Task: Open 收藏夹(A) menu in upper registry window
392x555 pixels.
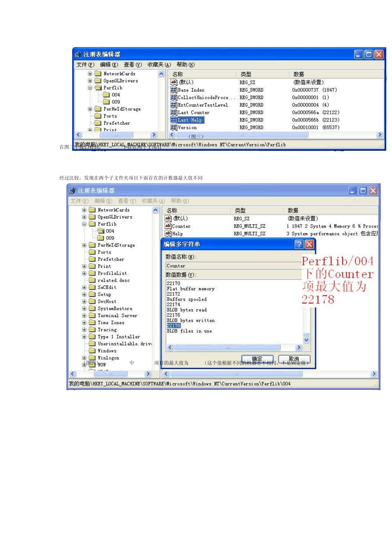Action: 159,64
